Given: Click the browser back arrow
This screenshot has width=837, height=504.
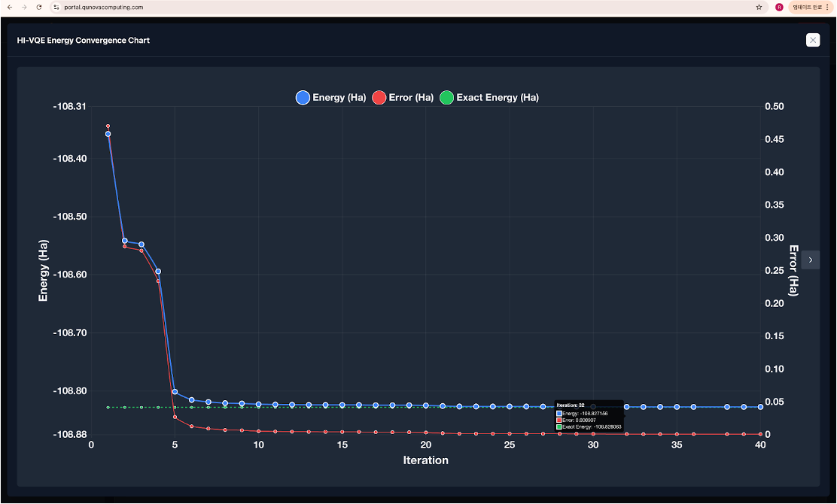Looking at the screenshot, I should [9, 7].
